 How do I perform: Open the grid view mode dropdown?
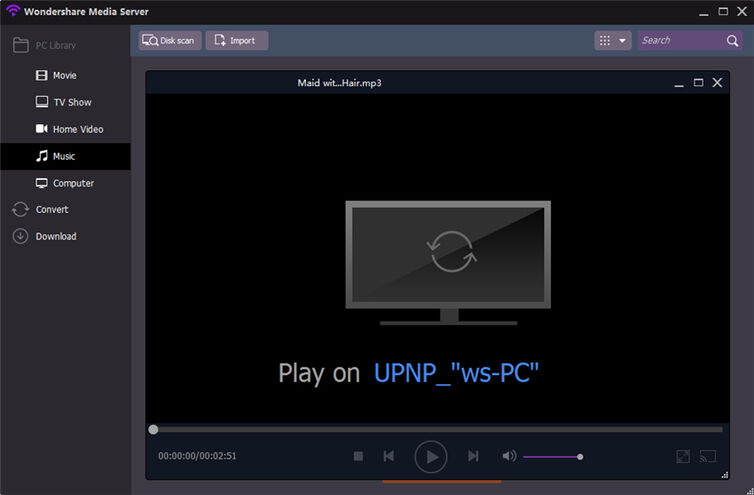613,40
